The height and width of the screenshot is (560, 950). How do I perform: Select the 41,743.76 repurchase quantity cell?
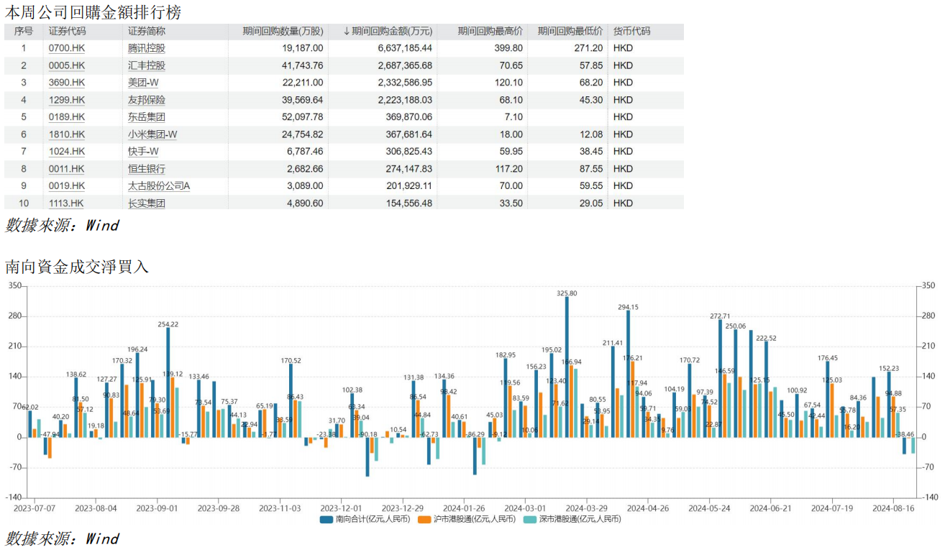303,65
